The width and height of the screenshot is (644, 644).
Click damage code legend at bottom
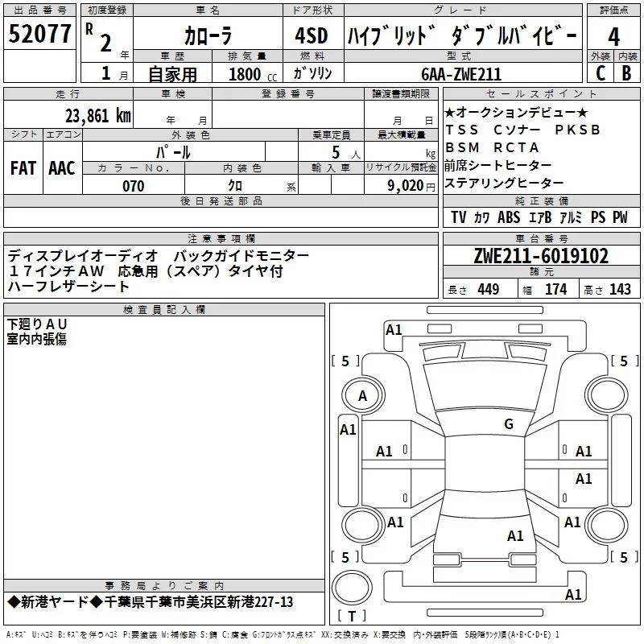283,635
